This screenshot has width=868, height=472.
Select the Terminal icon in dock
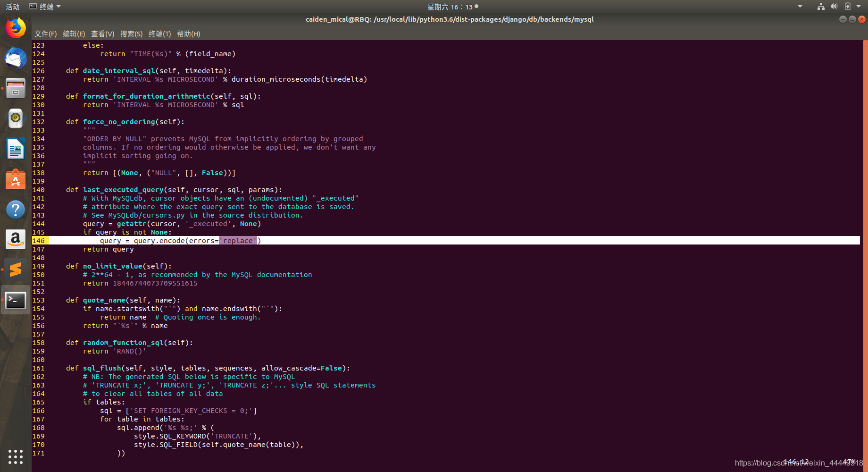tap(16, 300)
